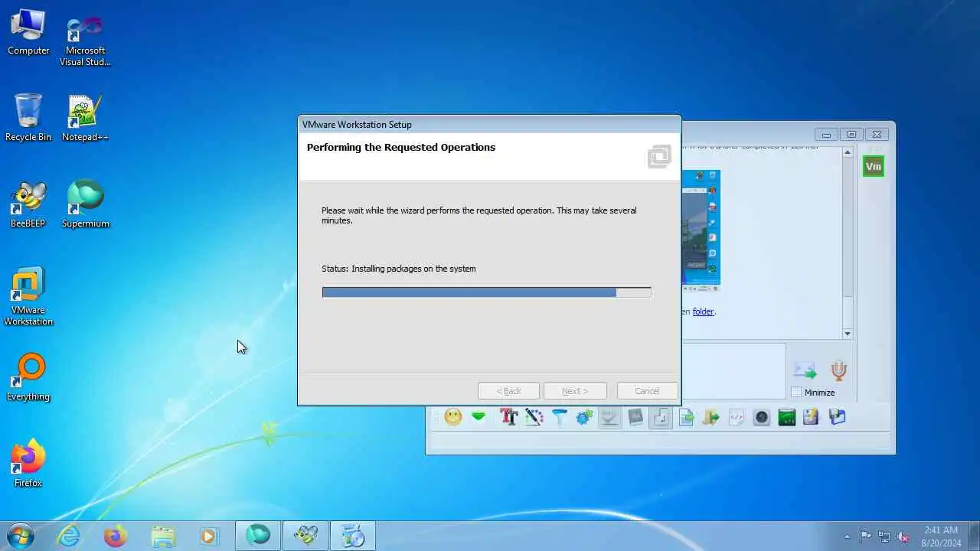
Task: Click the send folder icon with green arrow
Action: point(711,417)
